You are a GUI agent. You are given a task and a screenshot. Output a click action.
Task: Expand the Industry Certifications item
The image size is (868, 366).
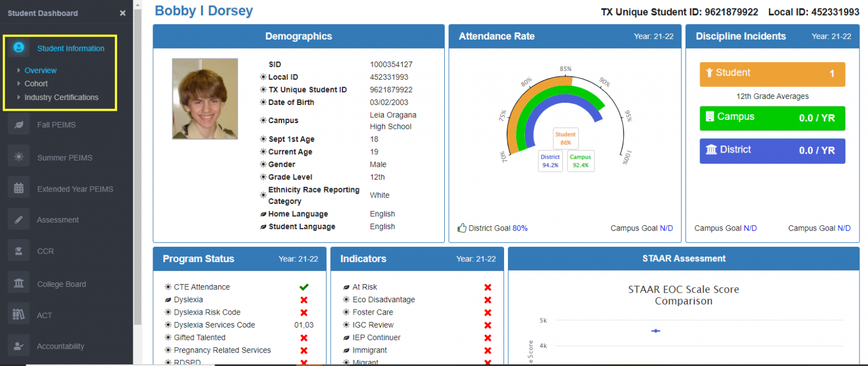coord(60,97)
